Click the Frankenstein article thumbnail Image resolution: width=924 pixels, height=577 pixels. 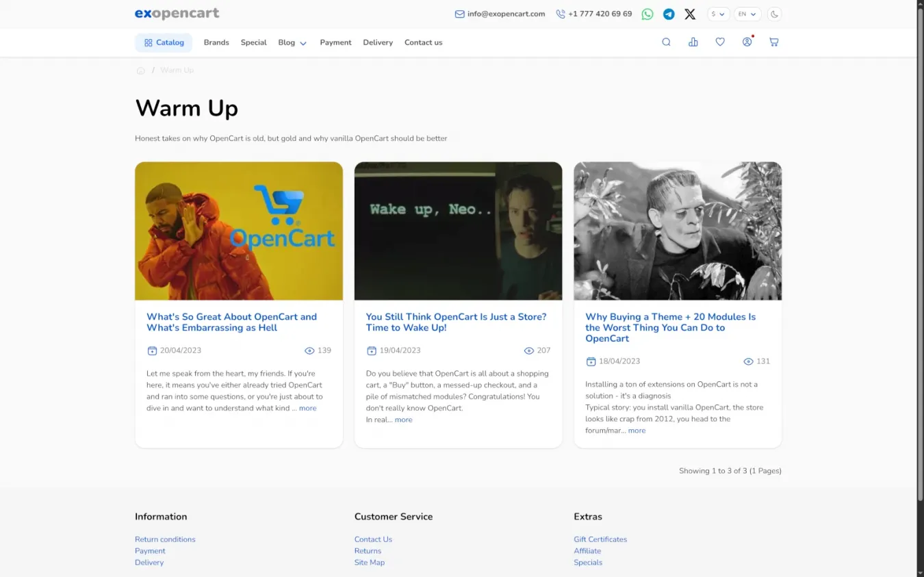pos(677,231)
